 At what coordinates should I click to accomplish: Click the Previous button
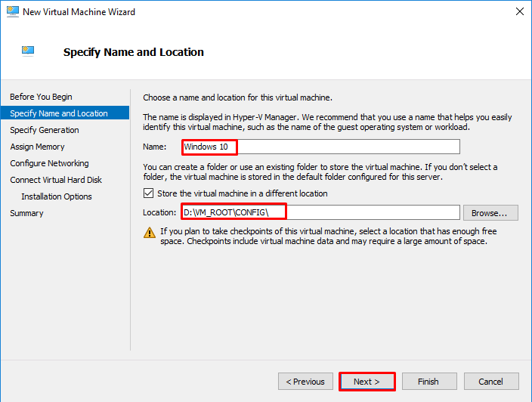pos(305,382)
